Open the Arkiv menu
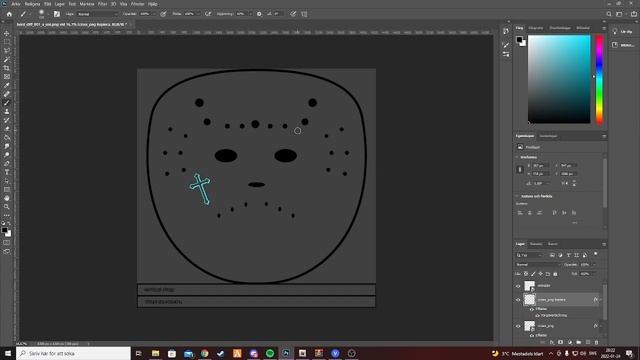The width and height of the screenshot is (640, 360). pyautogui.click(x=16, y=4)
